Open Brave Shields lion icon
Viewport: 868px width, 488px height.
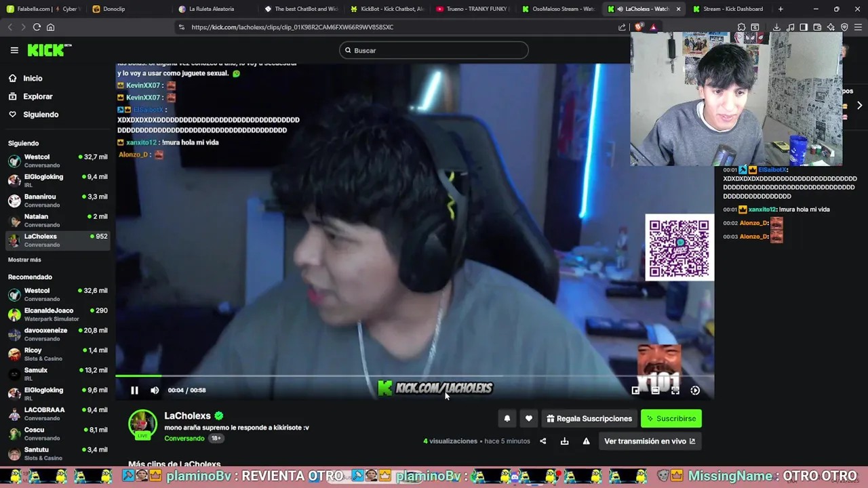(x=638, y=27)
